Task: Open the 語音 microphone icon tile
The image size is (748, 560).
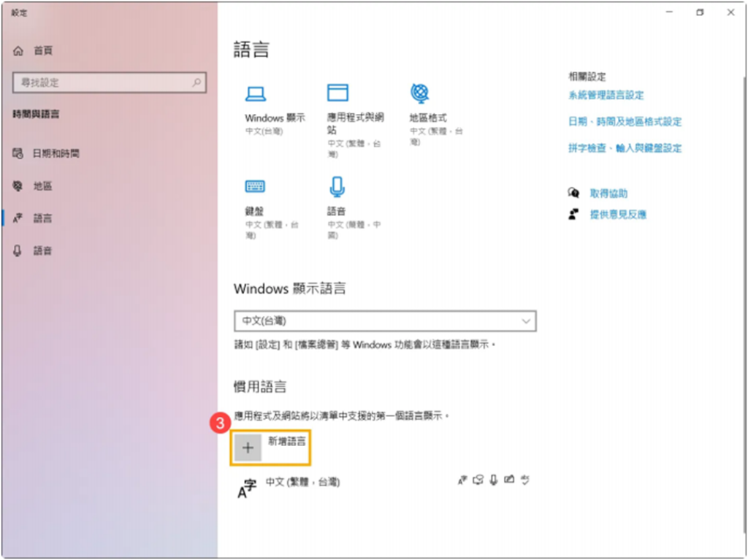Action: (x=337, y=187)
